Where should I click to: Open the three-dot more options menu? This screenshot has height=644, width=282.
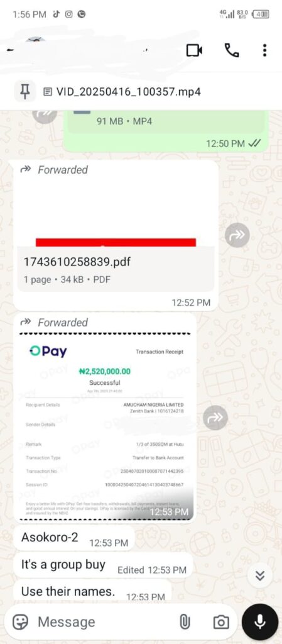click(265, 50)
